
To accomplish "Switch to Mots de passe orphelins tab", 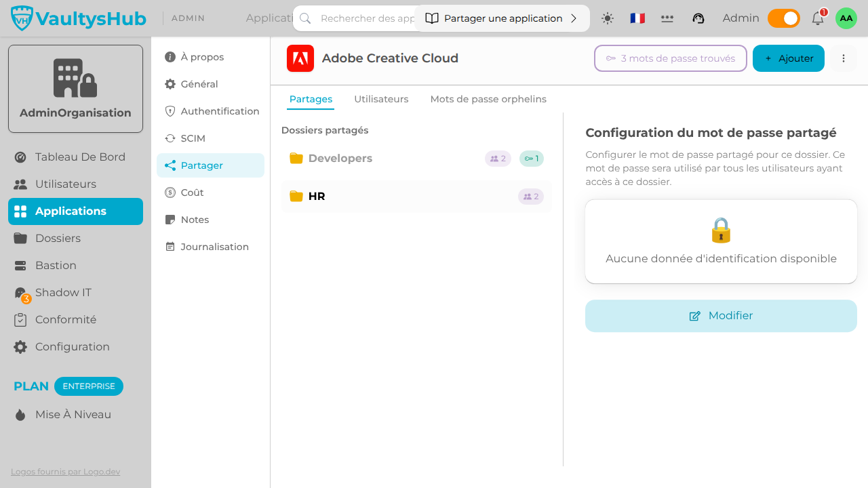I will tap(488, 100).
